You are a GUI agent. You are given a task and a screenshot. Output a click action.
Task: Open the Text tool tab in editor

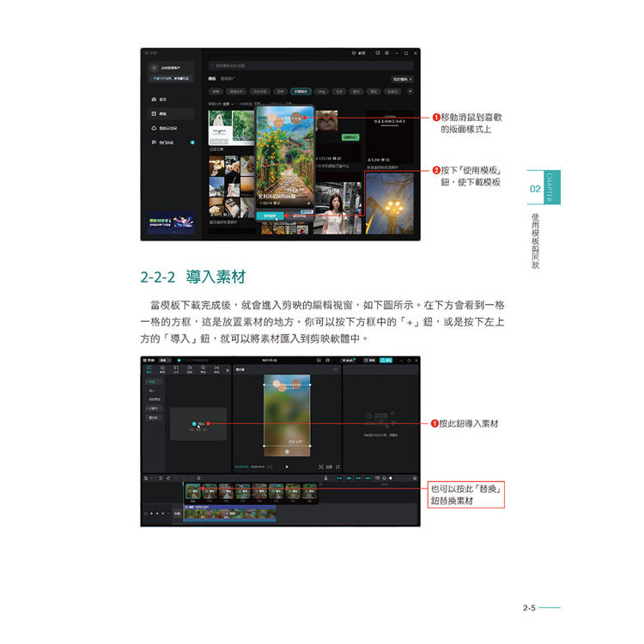point(176,369)
